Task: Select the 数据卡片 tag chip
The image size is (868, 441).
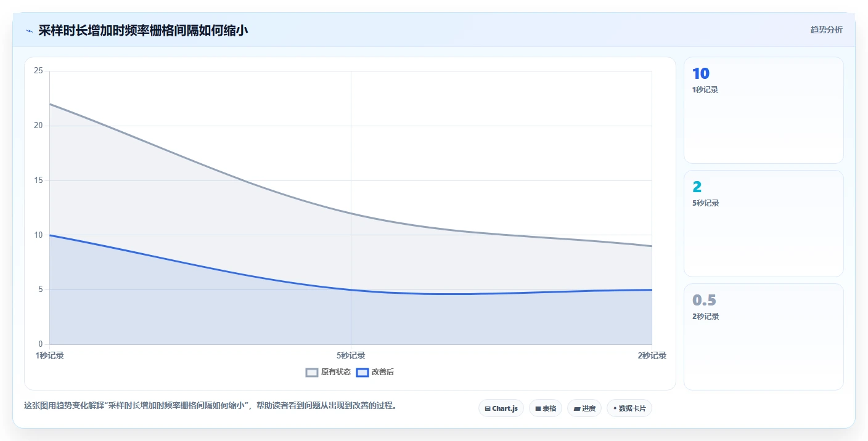Action: point(629,408)
